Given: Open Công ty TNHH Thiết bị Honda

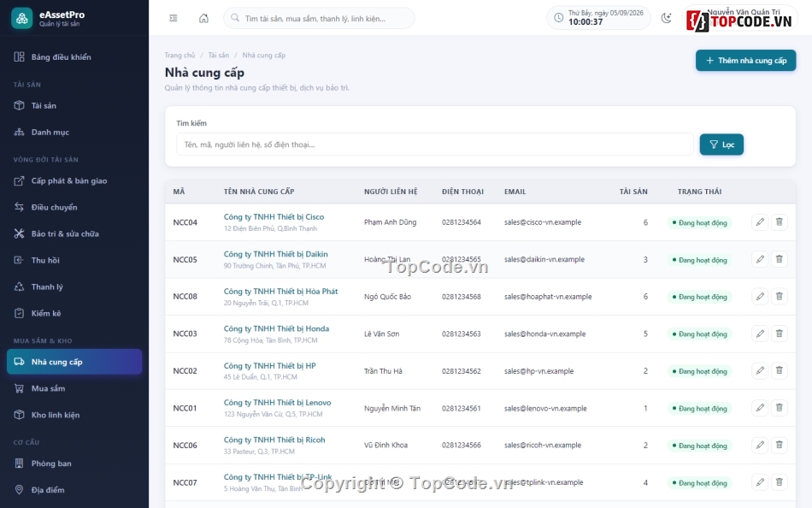Looking at the screenshot, I should pos(277,328).
